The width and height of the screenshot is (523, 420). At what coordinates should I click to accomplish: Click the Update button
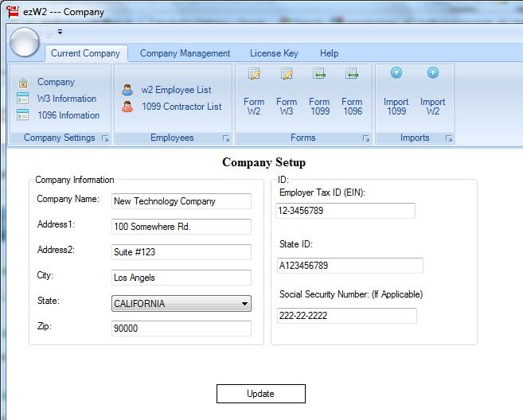(x=261, y=394)
